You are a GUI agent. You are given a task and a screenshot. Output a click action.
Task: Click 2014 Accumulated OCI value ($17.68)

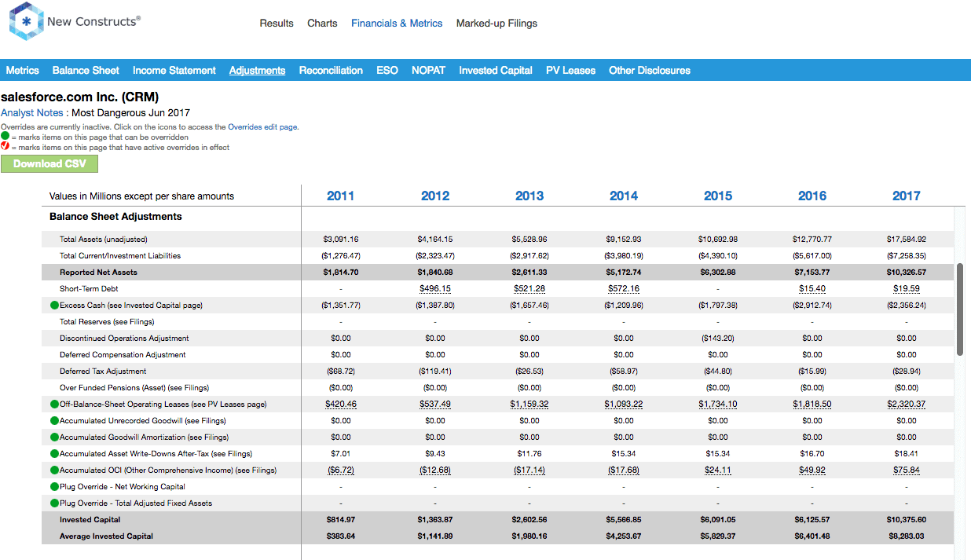click(x=624, y=470)
